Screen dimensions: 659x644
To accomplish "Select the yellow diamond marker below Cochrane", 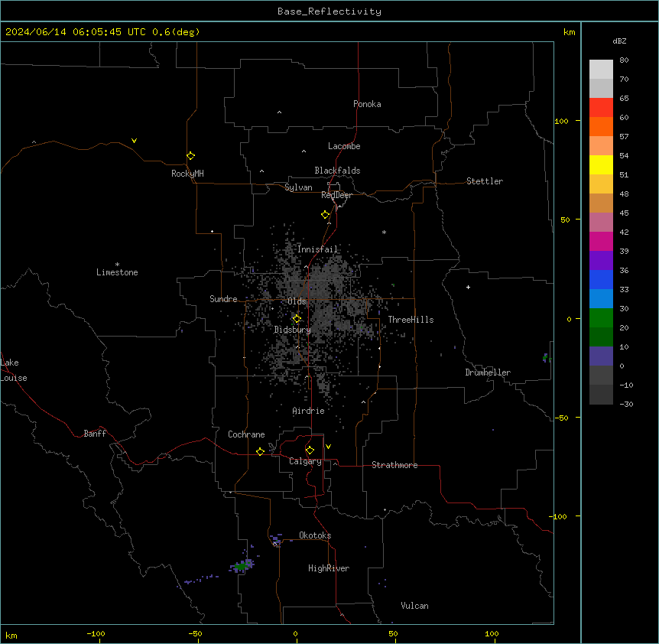I will [x=260, y=451].
